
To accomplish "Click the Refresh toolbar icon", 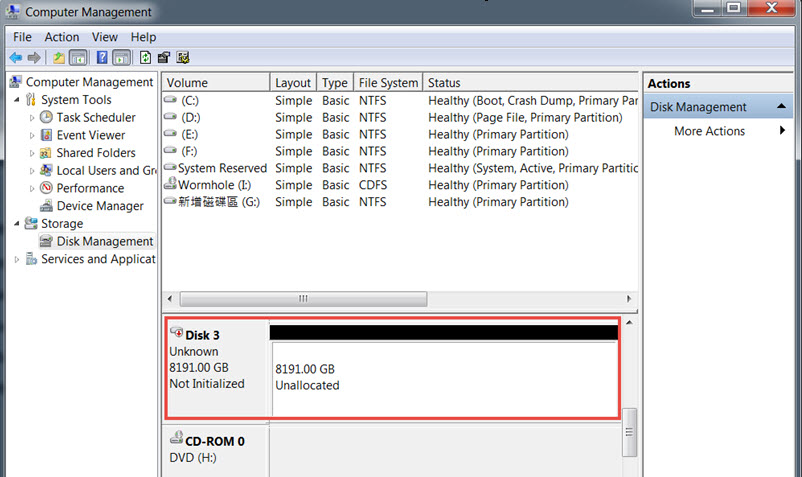I will pos(146,58).
